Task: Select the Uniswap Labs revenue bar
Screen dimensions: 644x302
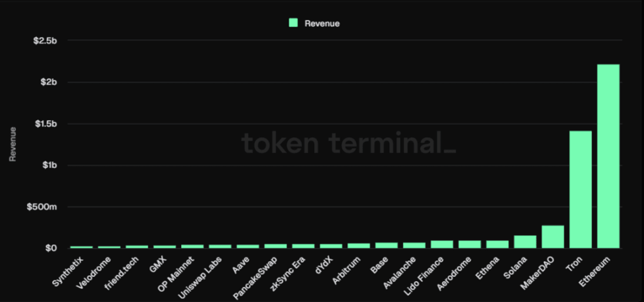Action: 220,247
